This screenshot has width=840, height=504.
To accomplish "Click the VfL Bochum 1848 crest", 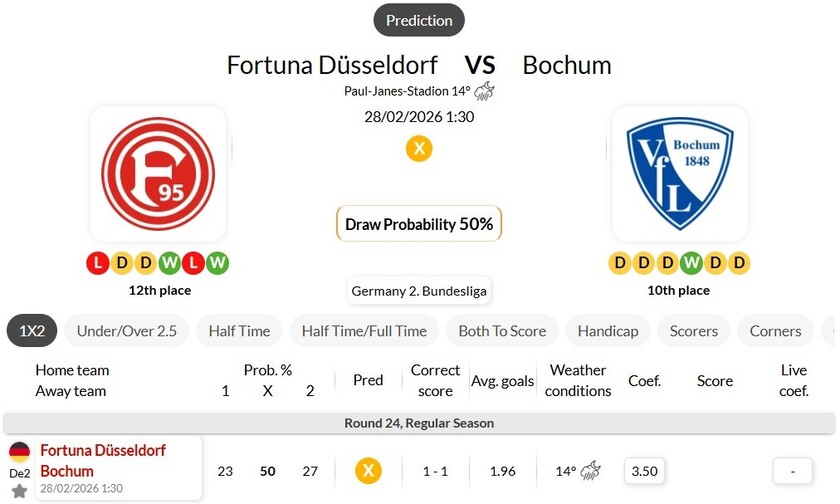I will 679,173.
